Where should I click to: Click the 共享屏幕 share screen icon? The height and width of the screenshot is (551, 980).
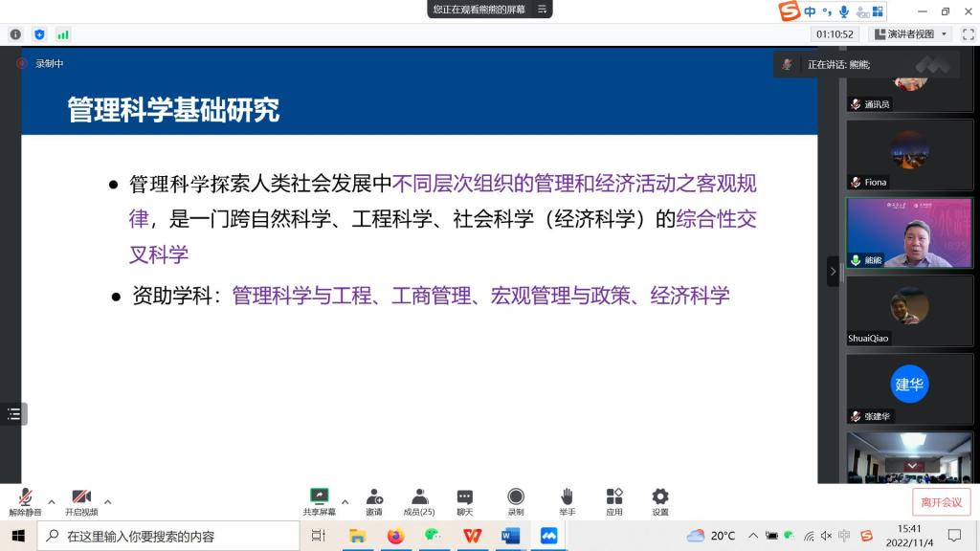click(320, 496)
